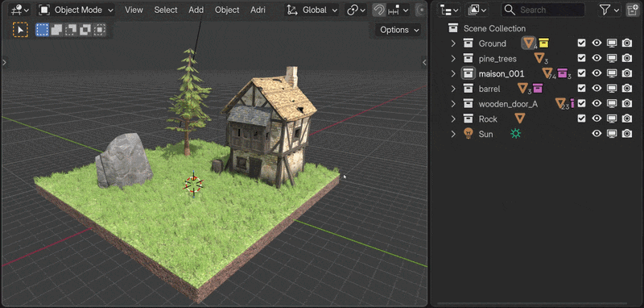Click the New Collection icon
The image size is (644, 308).
(x=633, y=10)
